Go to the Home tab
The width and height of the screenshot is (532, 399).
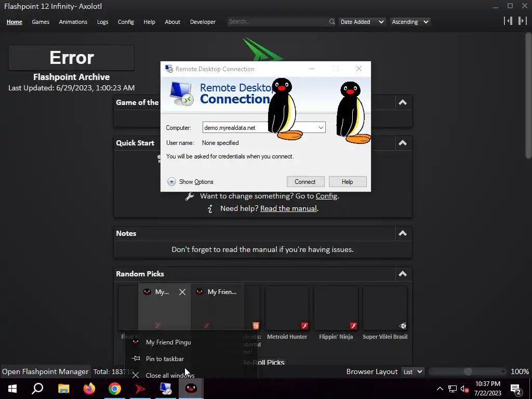click(14, 22)
